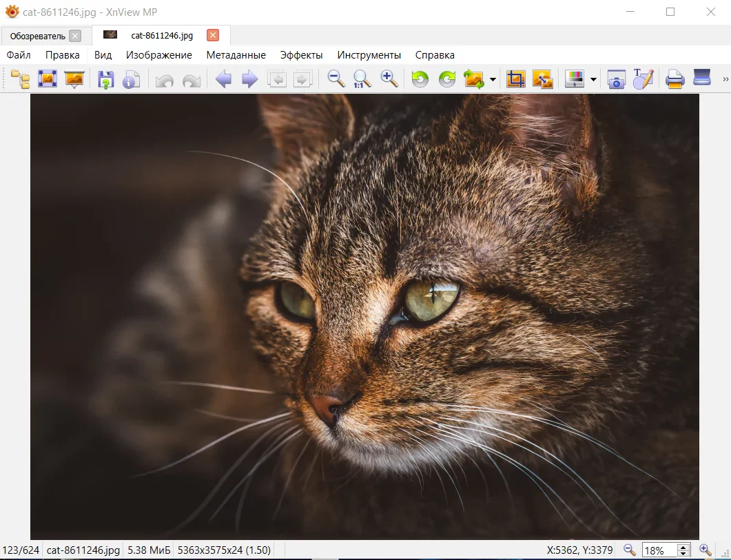This screenshot has height=560, width=731.
Task: Open the file properties info icon
Action: tap(131, 79)
